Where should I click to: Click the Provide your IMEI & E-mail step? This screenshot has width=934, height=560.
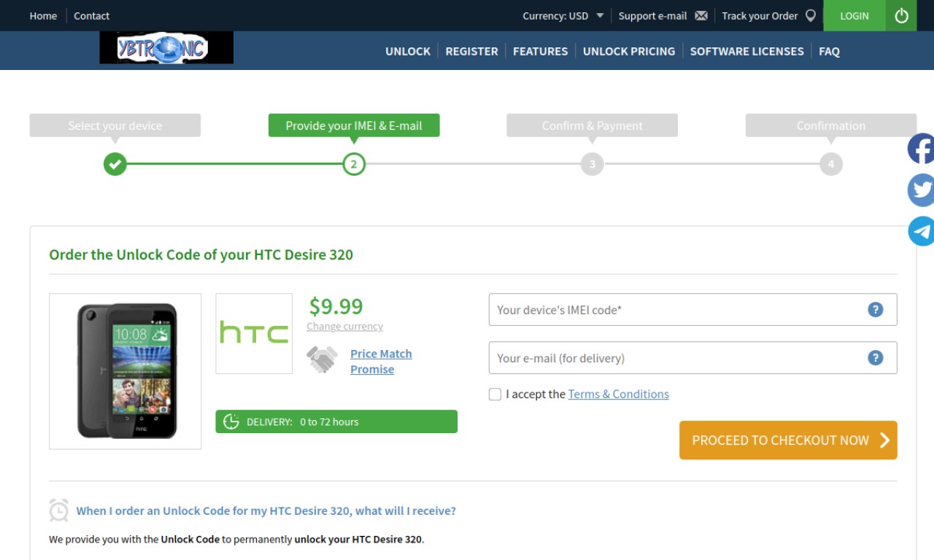point(354,125)
